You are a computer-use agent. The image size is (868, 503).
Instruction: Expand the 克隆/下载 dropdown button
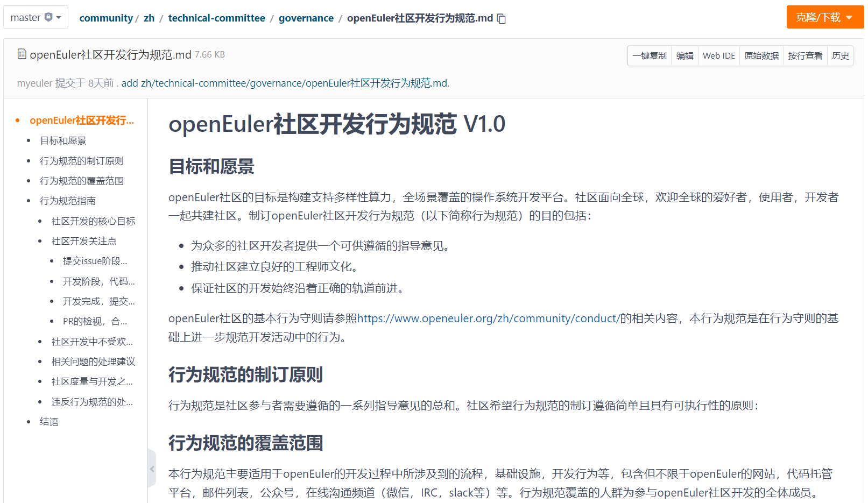(x=824, y=17)
